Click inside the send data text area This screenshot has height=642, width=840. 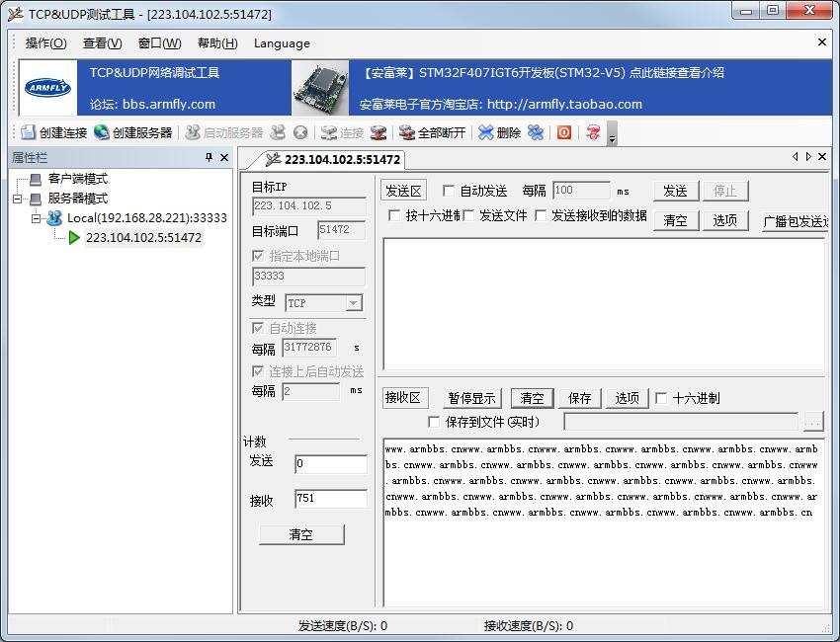pyautogui.click(x=603, y=303)
